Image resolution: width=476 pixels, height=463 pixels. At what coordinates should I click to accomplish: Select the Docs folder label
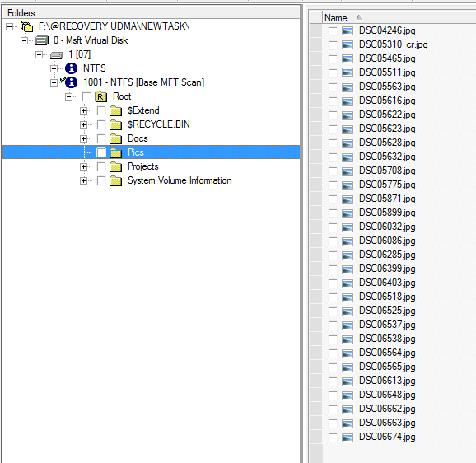coord(138,138)
